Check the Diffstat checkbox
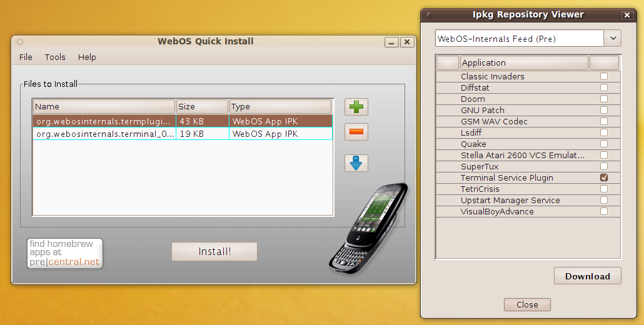 604,87
